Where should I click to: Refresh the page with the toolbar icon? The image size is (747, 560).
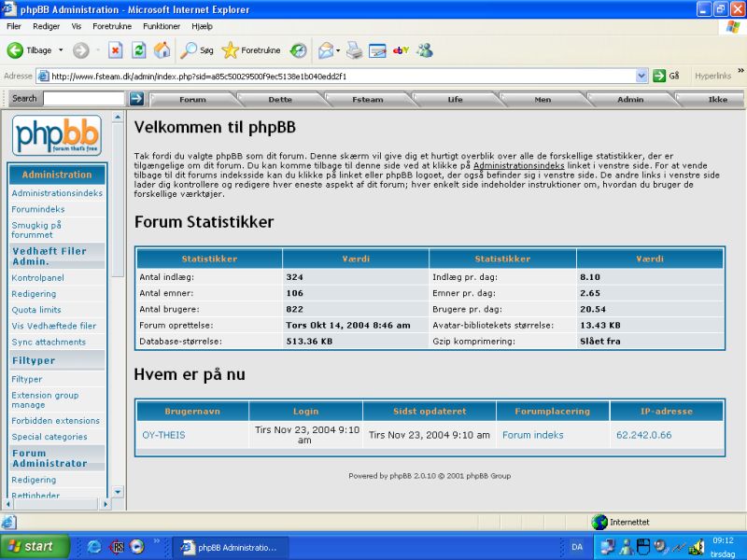point(139,50)
